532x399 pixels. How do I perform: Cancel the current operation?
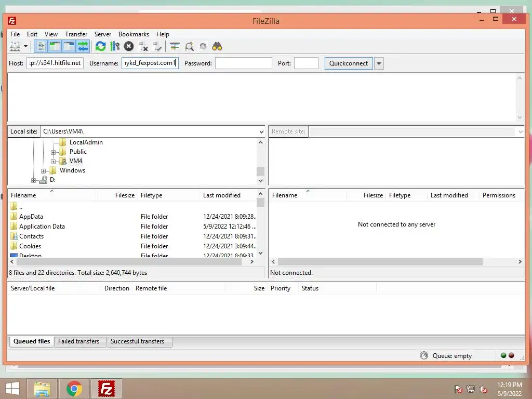pos(129,46)
